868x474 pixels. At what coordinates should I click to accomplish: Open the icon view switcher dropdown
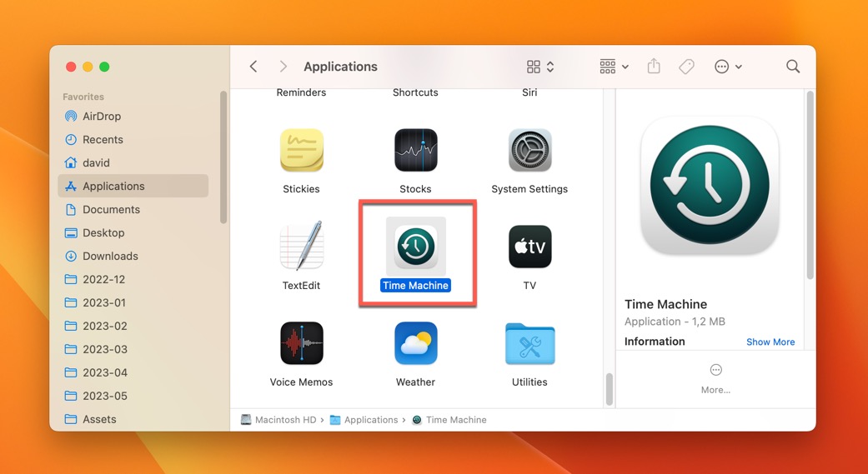point(540,67)
